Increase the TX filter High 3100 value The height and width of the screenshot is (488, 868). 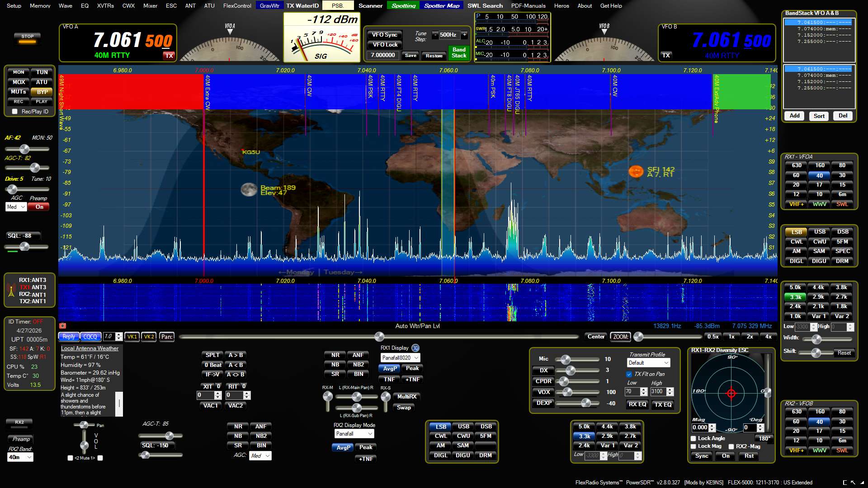670,389
